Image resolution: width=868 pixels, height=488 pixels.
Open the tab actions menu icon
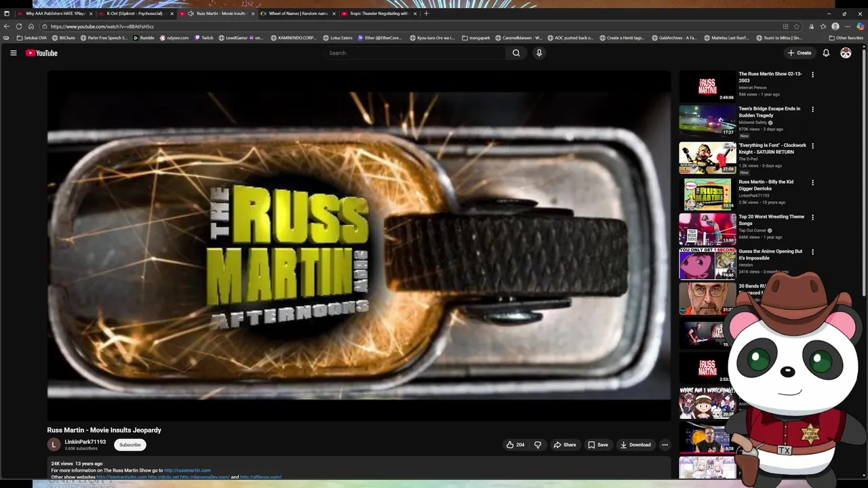coord(7,14)
